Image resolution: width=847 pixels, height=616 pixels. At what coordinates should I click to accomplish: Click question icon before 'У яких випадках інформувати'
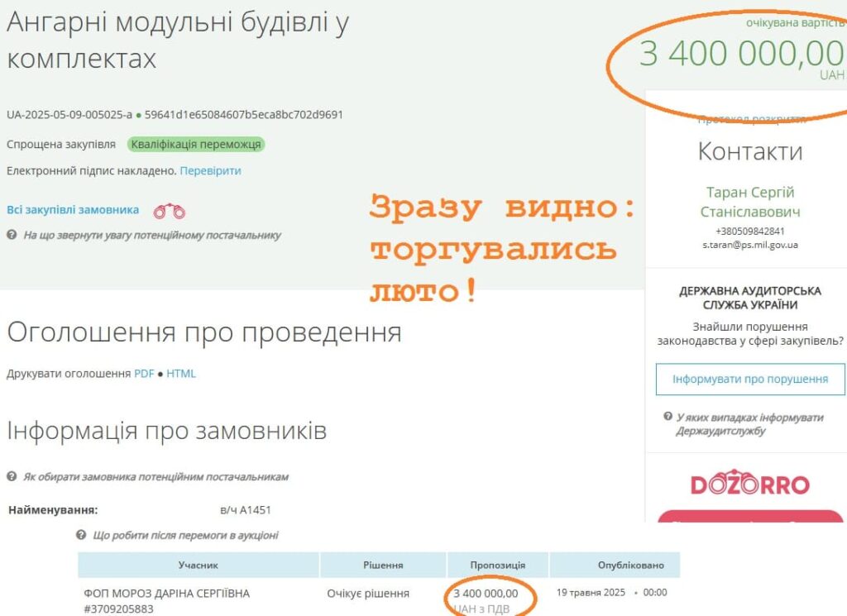pos(668,417)
